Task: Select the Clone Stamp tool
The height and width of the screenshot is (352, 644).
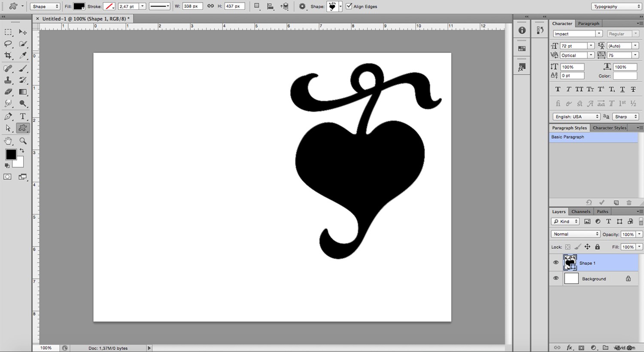Action: (x=8, y=80)
